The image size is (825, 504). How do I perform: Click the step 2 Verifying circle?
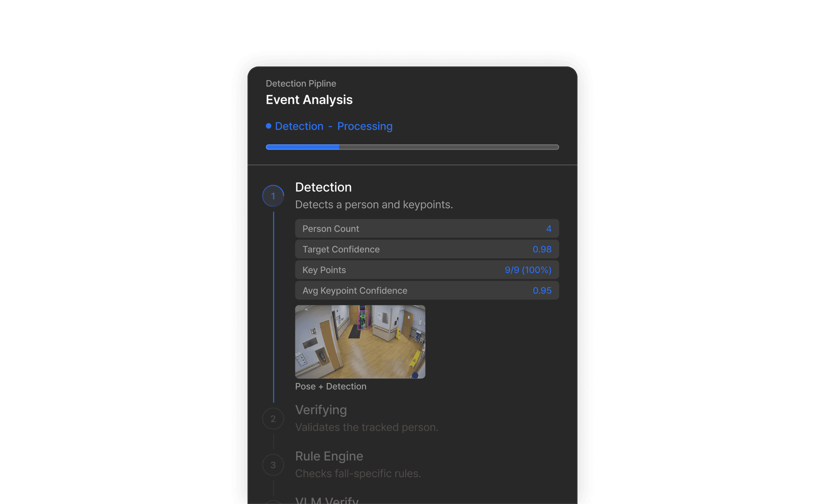coord(273,418)
